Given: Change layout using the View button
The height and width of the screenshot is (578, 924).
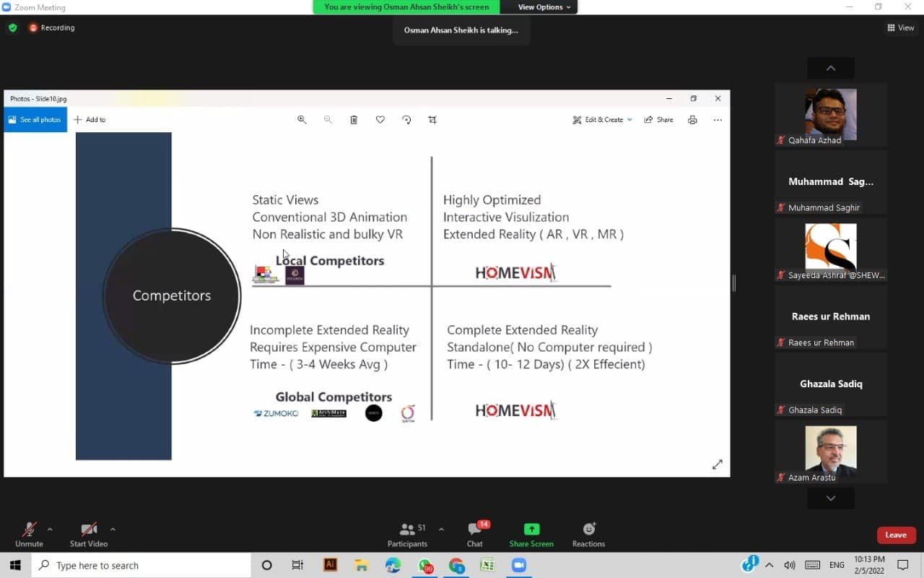Looking at the screenshot, I should click(901, 27).
